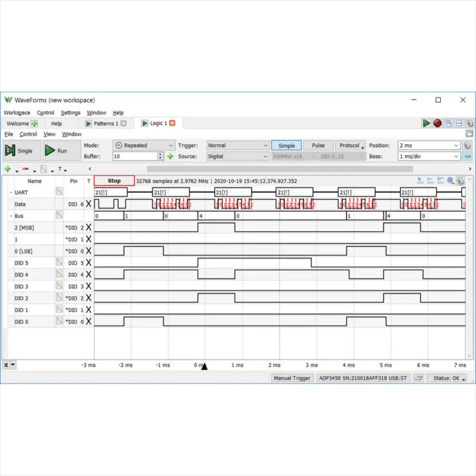Toggle the Pulse trigger view button
The height and width of the screenshot is (476, 476).
click(318, 146)
